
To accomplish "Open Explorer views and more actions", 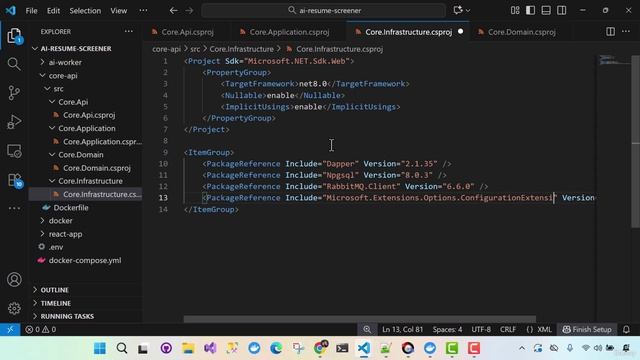I will coord(129,31).
